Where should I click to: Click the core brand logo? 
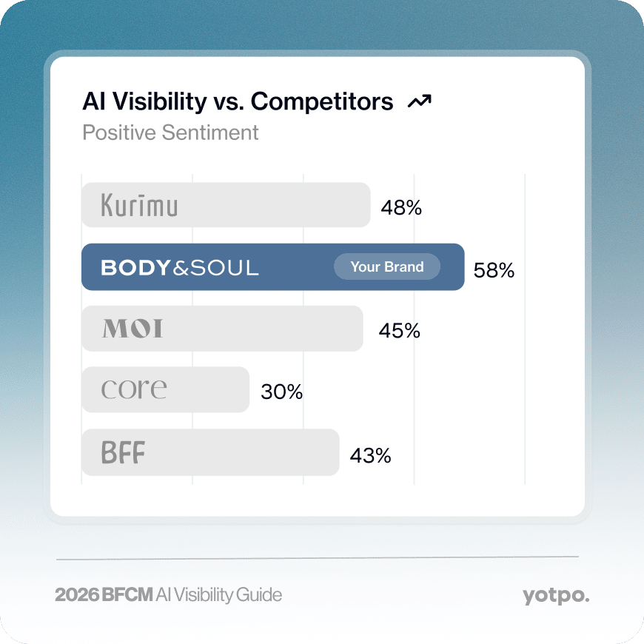click(134, 389)
